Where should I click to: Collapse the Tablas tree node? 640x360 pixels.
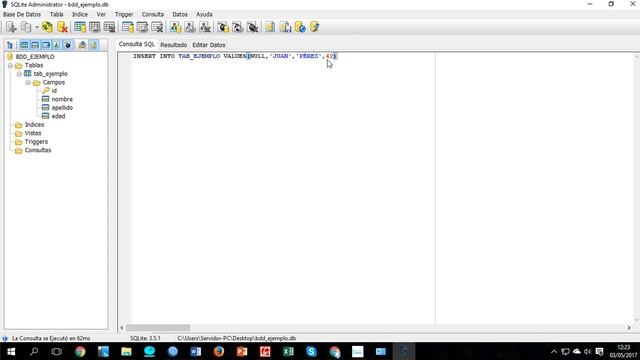10,65
